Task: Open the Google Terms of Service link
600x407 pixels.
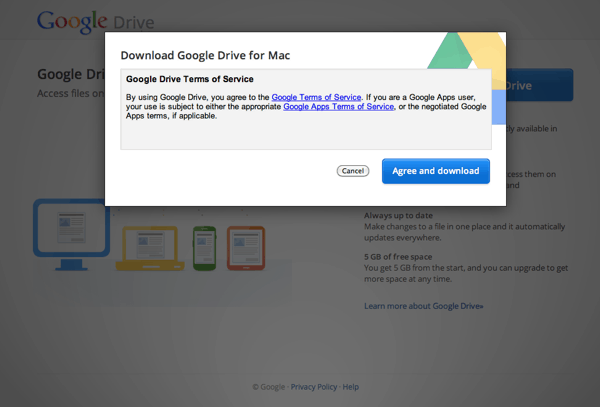Action: (315, 97)
